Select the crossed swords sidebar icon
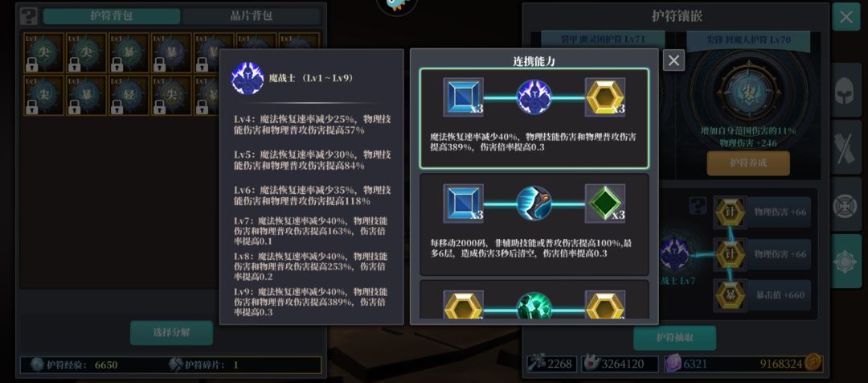The width and height of the screenshot is (868, 383). pos(847,147)
